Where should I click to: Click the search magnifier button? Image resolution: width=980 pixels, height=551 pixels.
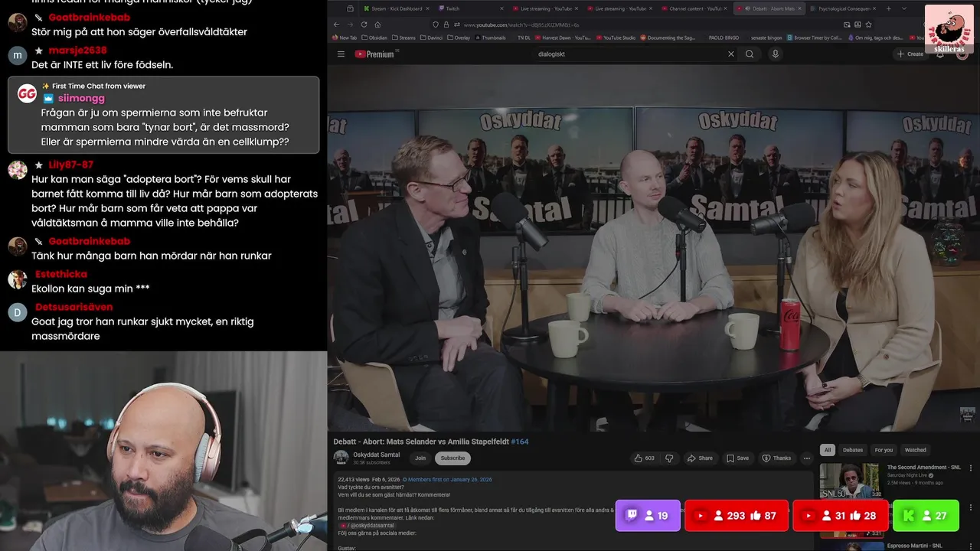tap(750, 54)
